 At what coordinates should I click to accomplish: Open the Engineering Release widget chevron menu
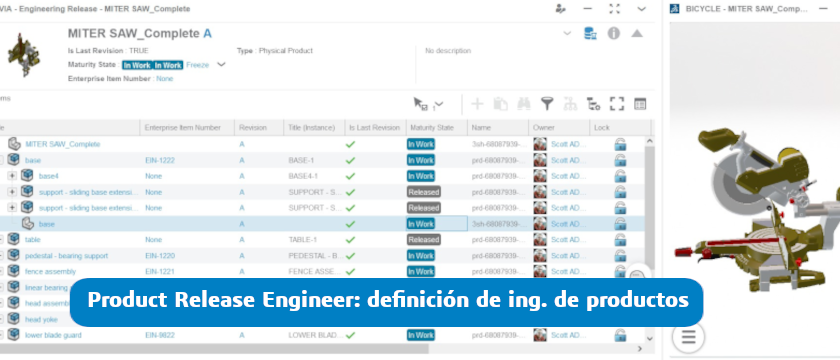[641, 9]
